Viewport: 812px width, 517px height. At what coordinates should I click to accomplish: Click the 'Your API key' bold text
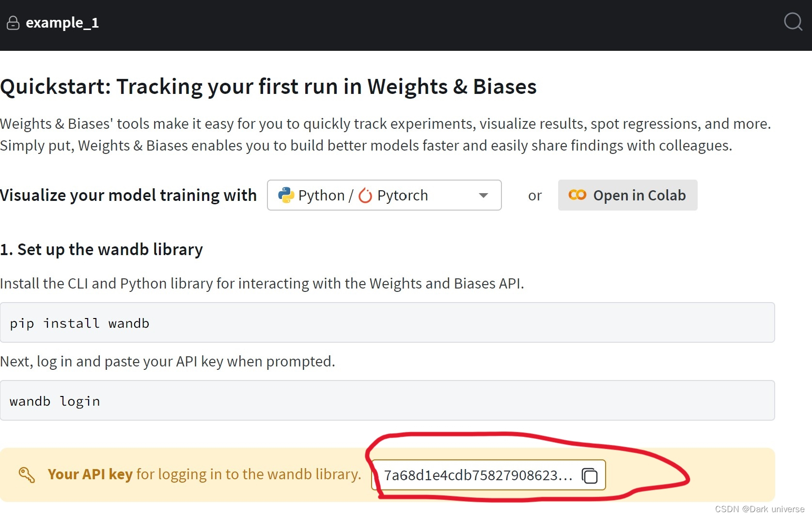coord(90,474)
